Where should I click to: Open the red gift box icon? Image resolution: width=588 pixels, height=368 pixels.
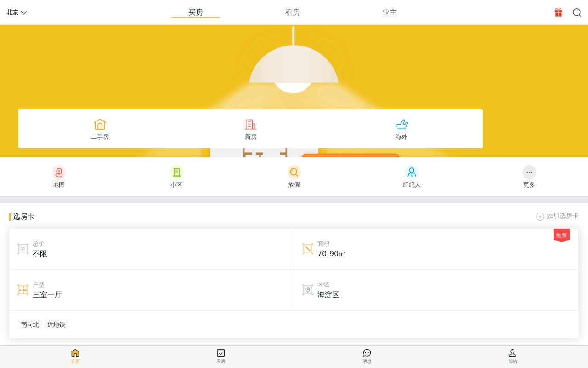click(559, 12)
